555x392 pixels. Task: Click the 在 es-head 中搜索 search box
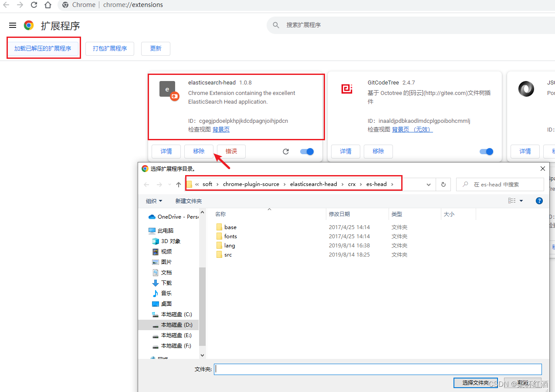click(x=500, y=184)
